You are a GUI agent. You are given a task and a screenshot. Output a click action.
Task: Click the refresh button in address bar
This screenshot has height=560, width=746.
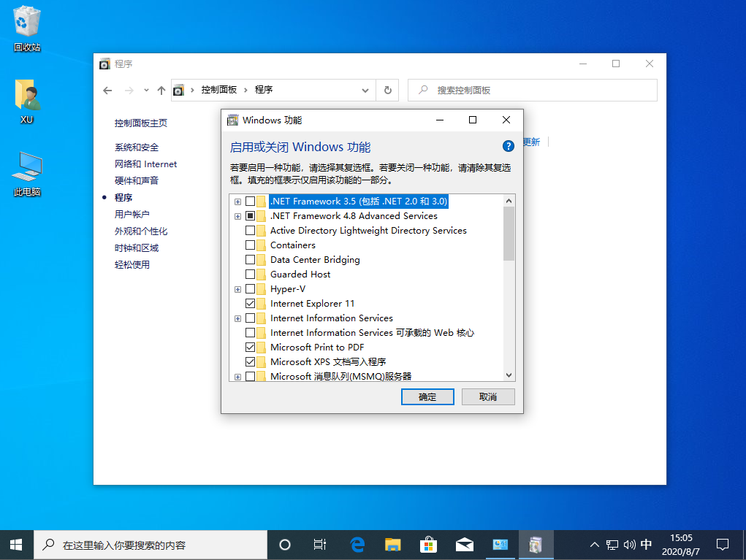(x=388, y=90)
